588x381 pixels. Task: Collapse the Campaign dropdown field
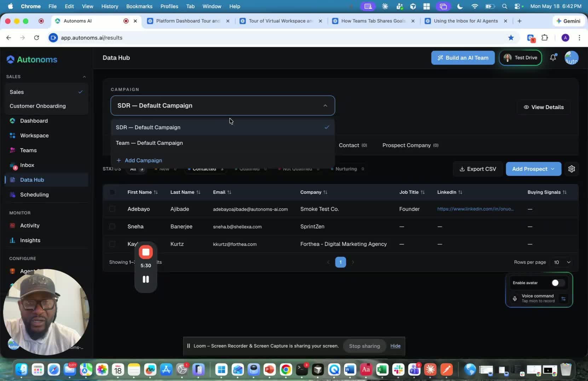tap(223, 106)
